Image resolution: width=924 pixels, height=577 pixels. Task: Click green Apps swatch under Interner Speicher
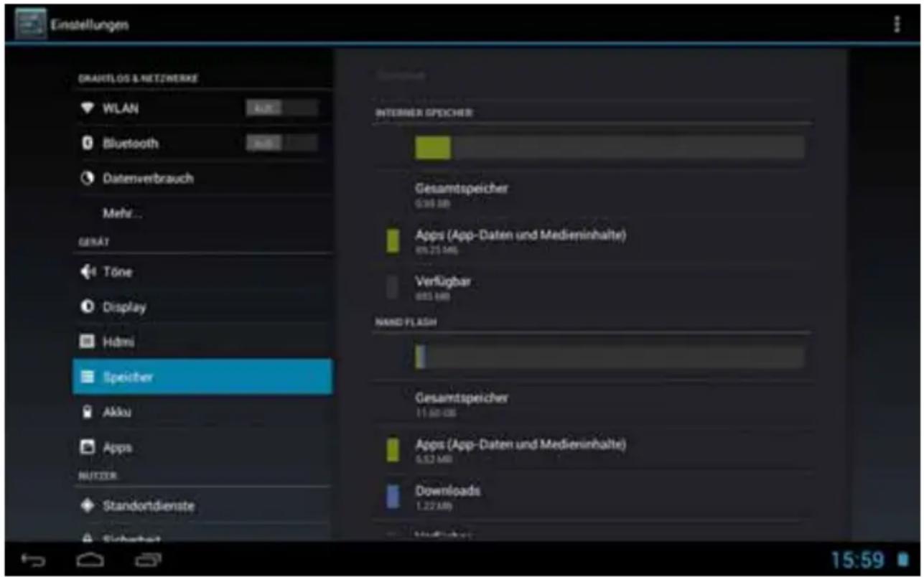tap(393, 241)
